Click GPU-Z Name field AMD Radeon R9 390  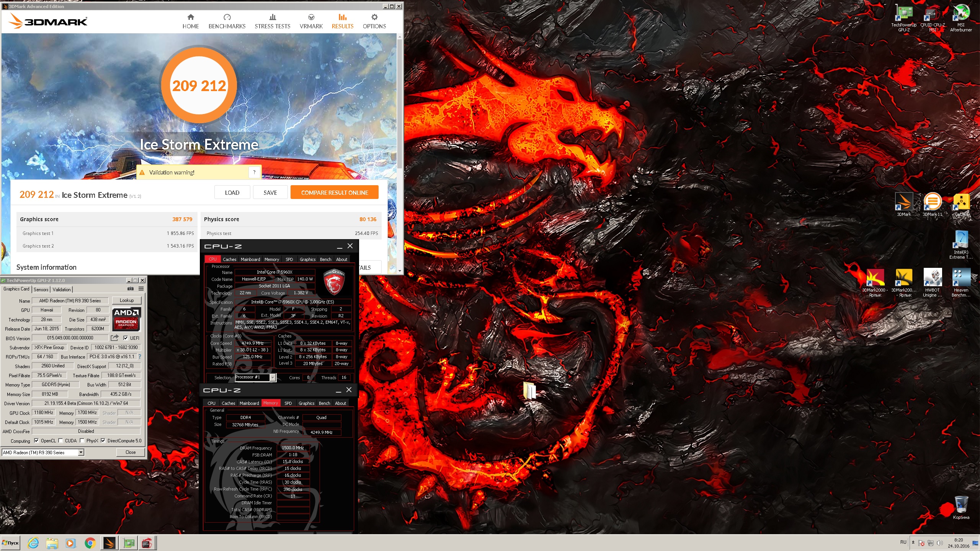click(70, 301)
